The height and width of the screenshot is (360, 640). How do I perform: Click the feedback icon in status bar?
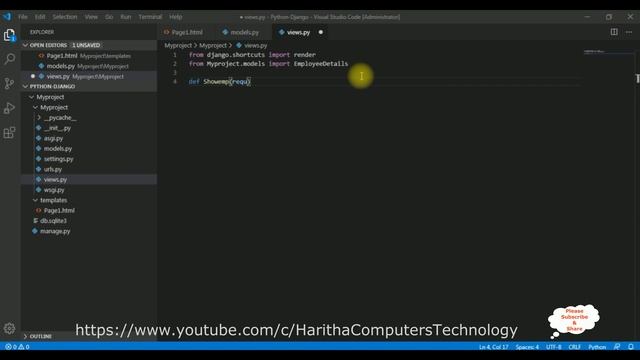pos(617,347)
